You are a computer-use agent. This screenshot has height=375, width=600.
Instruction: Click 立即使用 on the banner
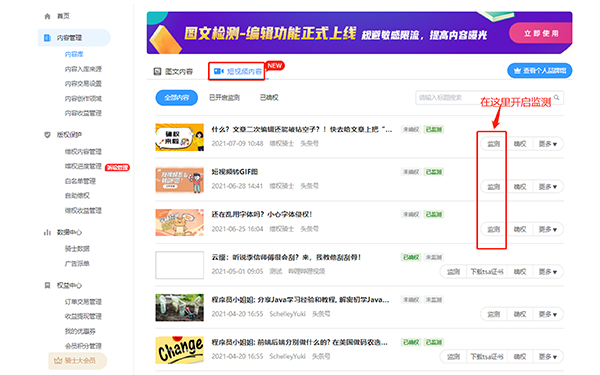[x=541, y=33]
